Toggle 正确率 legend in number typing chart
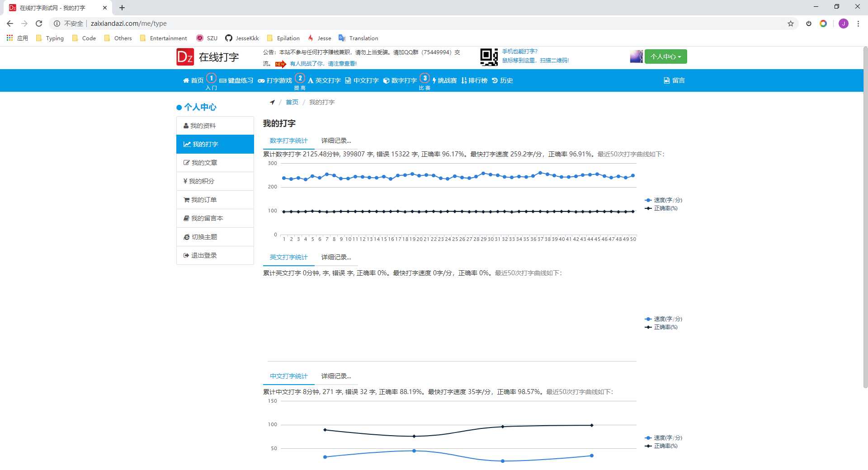Screen dimensions: 868x470 tap(661, 208)
